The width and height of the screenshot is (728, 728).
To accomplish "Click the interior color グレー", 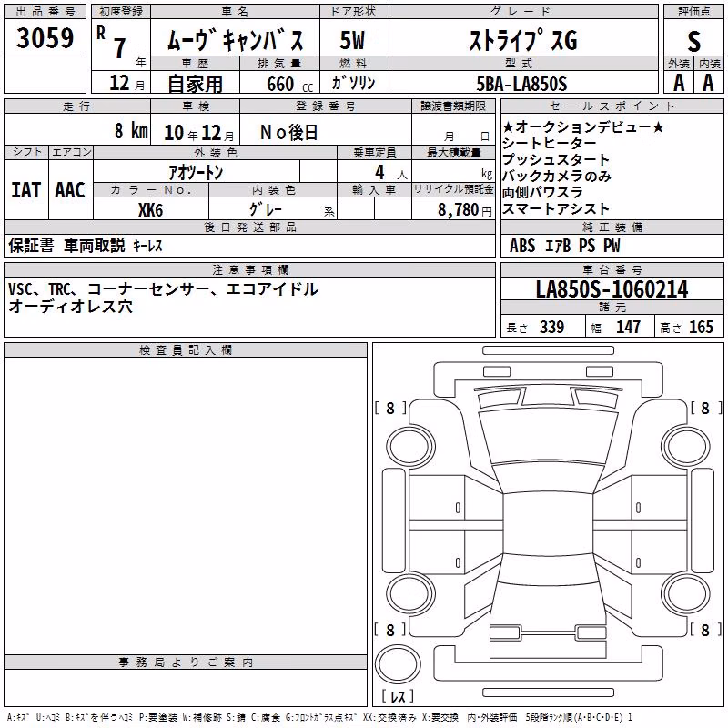I will (x=266, y=209).
